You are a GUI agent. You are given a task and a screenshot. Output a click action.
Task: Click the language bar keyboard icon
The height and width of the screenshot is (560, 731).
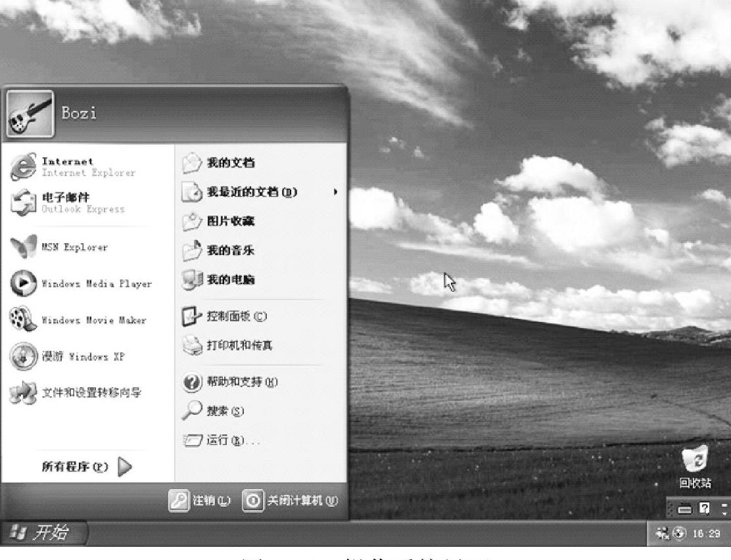(684, 509)
